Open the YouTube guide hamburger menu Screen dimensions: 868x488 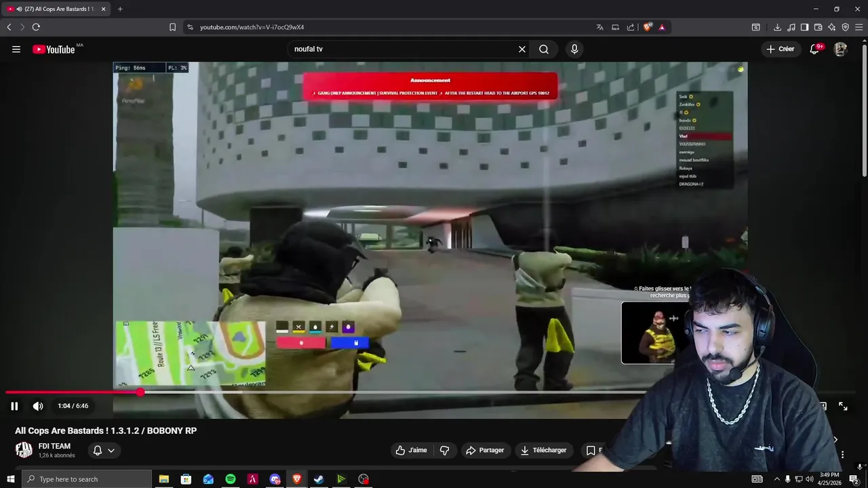pos(16,49)
